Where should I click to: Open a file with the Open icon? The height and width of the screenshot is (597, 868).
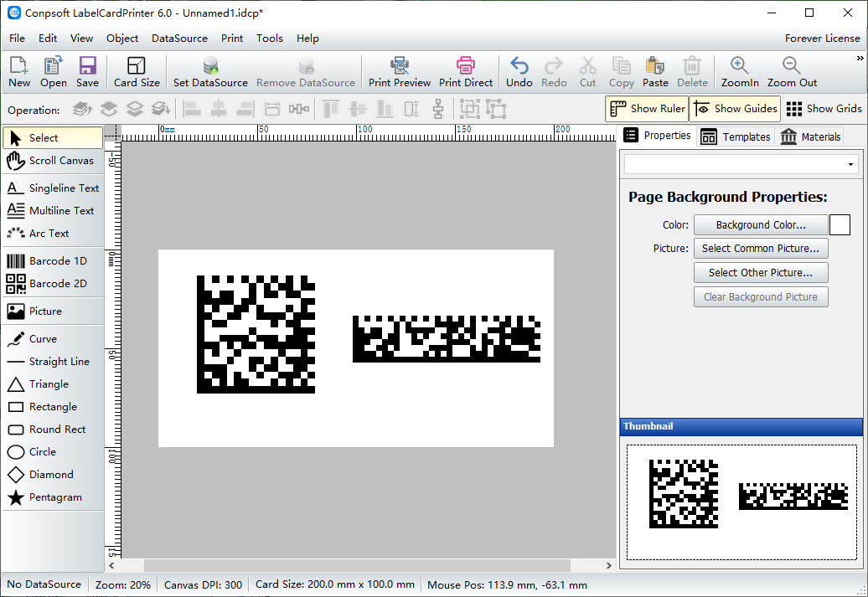pos(53,72)
